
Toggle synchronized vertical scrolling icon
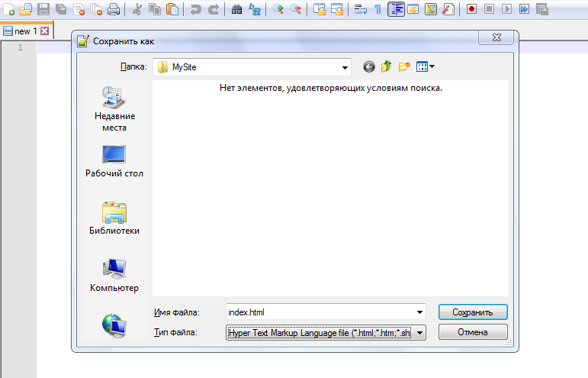(319, 8)
